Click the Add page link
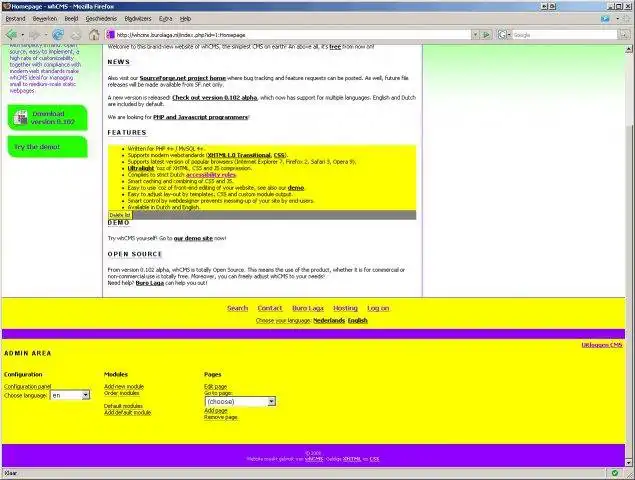 point(216,410)
